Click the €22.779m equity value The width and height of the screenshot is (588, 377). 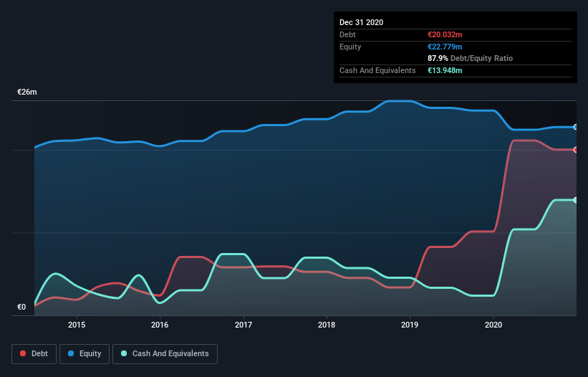(445, 47)
